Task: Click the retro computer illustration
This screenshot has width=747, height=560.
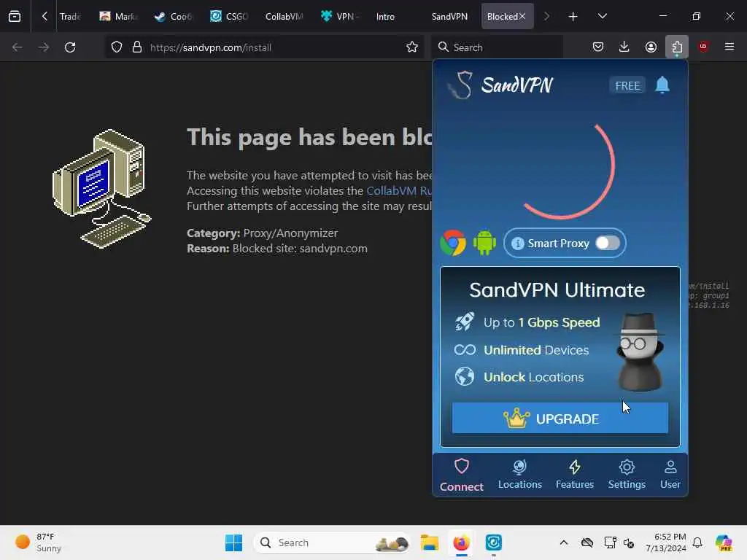Action: [102, 189]
